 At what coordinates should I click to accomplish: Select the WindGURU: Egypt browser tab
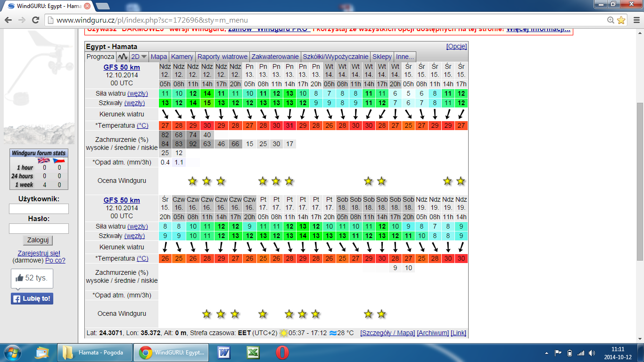[x=47, y=7]
